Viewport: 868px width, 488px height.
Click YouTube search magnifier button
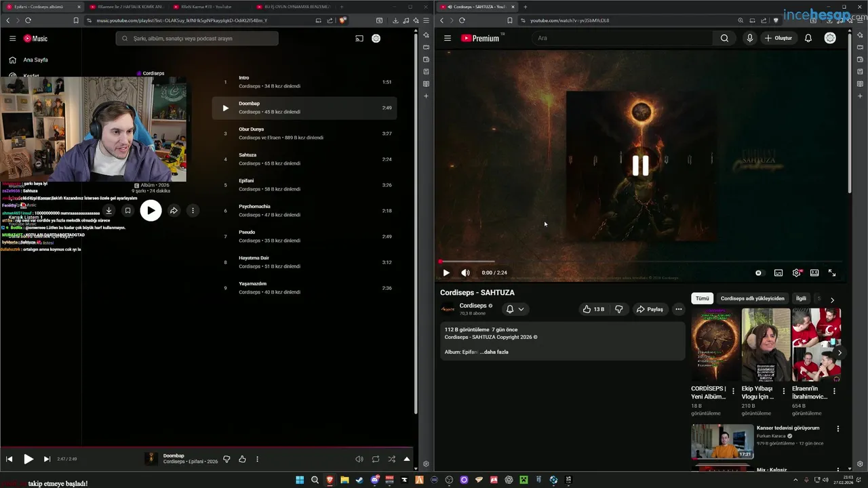[724, 38]
